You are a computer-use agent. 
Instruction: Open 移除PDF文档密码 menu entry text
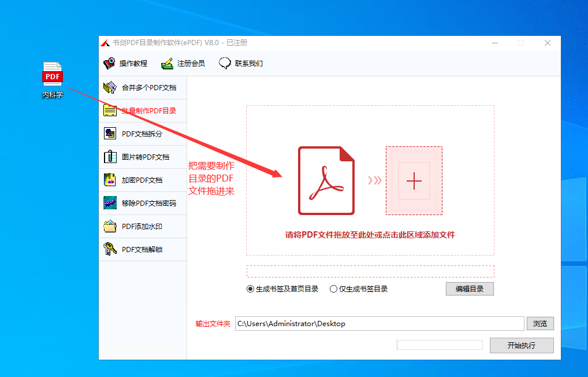149,204
